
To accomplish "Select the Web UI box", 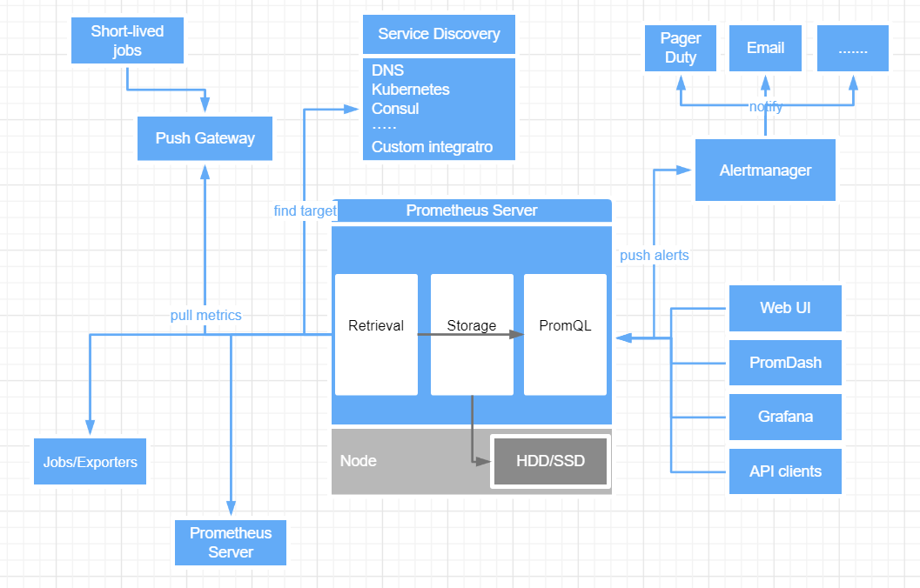I will coord(785,309).
